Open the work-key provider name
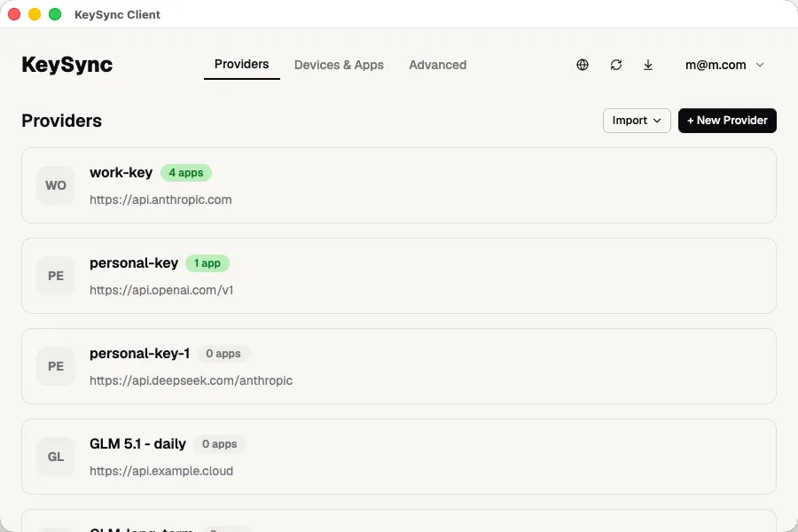798x532 pixels. point(121,173)
